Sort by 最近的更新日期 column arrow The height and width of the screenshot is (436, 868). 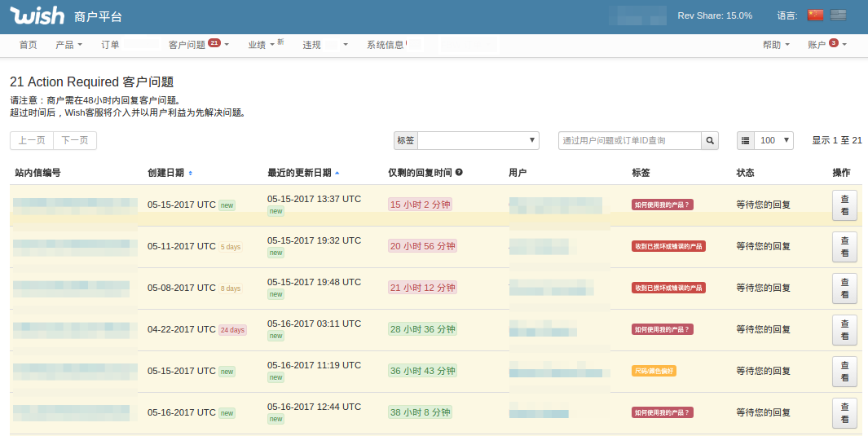tap(337, 173)
